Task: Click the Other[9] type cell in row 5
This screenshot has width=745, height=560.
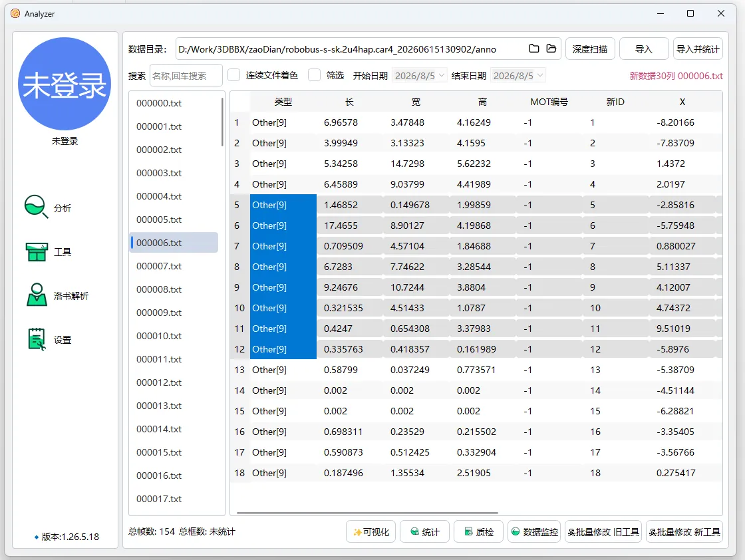Action: point(283,206)
